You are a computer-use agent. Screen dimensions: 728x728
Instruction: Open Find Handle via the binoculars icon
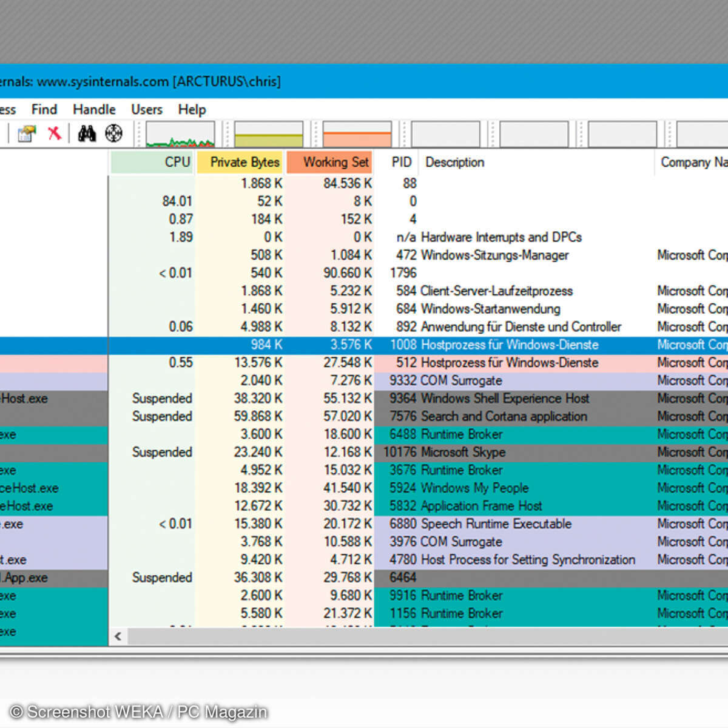pyautogui.click(x=87, y=133)
